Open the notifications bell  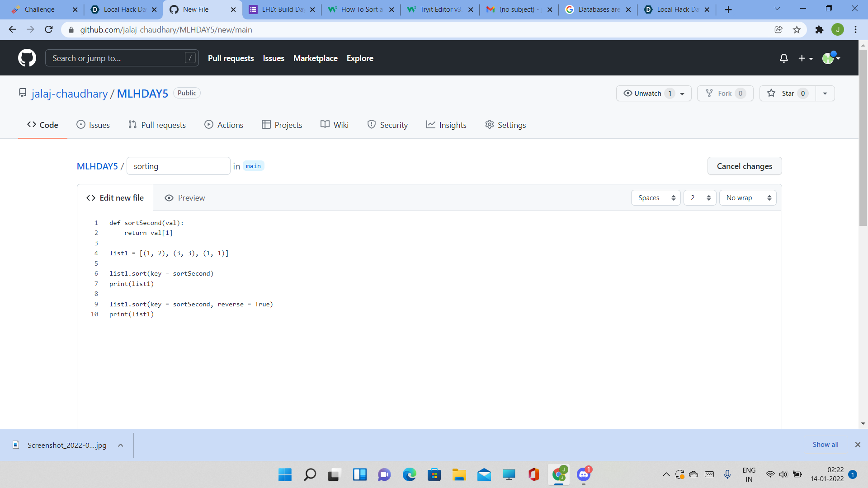pyautogui.click(x=784, y=58)
